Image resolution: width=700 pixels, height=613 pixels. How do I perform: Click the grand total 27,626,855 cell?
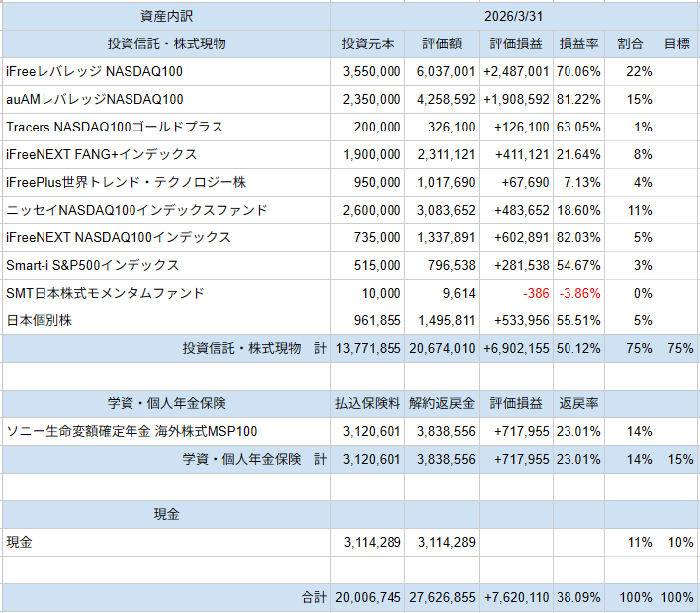pyautogui.click(x=442, y=598)
